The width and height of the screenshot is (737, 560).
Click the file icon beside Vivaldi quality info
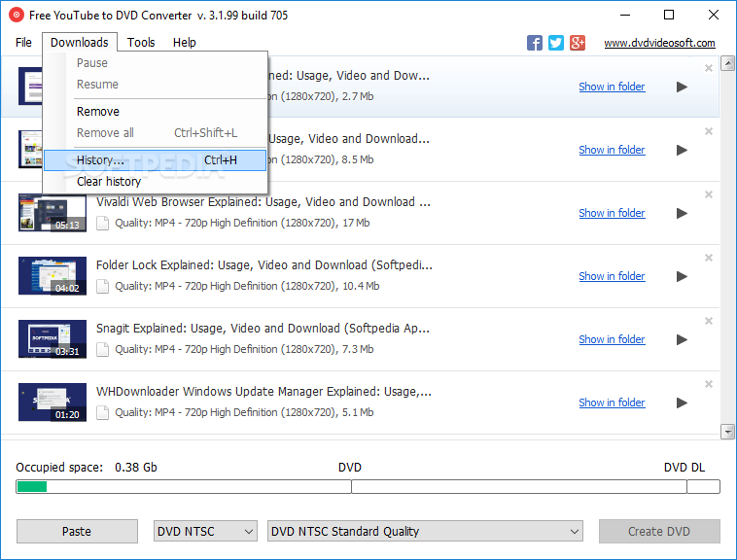[x=102, y=224]
